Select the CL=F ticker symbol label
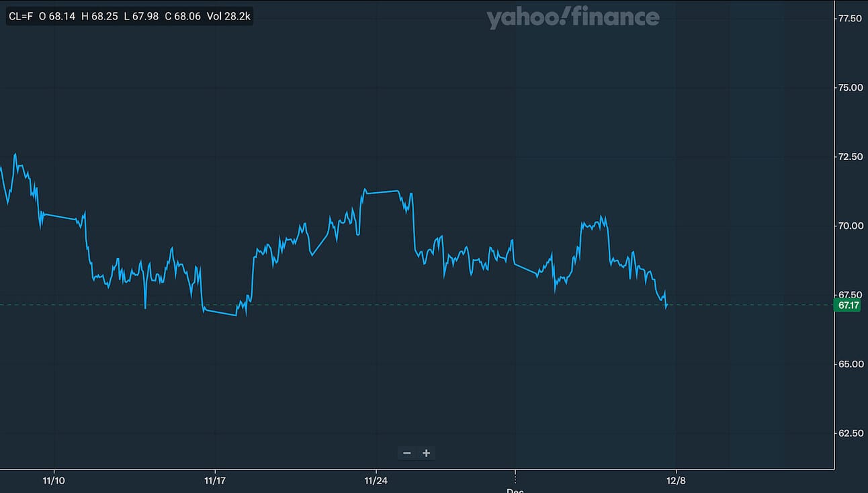Viewport: 868px width, 493px height. [21, 16]
